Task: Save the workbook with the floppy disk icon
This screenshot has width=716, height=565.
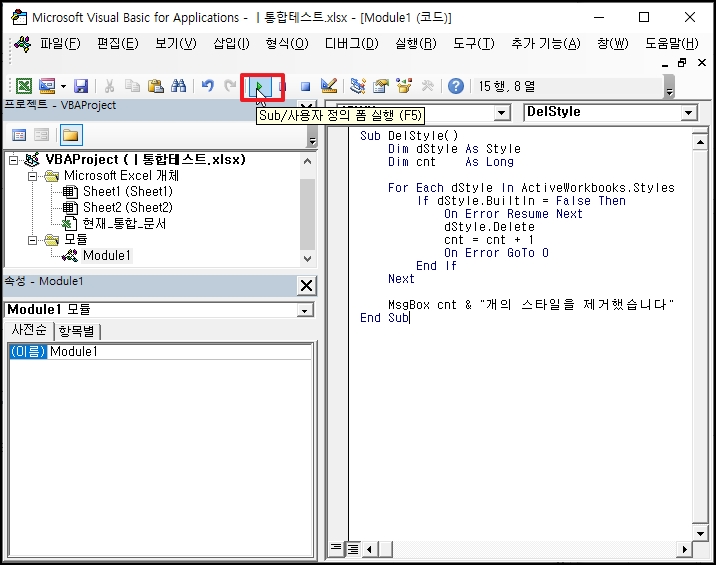Action: coord(81,86)
